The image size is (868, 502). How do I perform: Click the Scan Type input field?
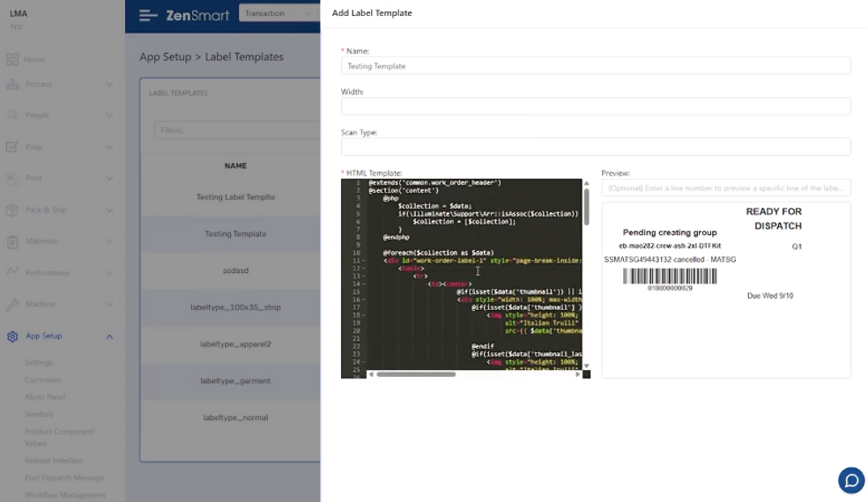coord(596,147)
